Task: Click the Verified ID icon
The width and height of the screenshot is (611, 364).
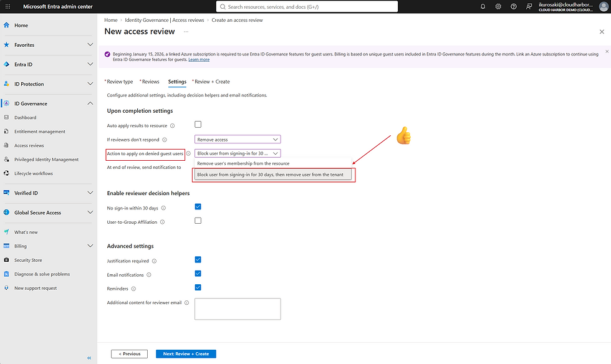Action: click(x=7, y=193)
